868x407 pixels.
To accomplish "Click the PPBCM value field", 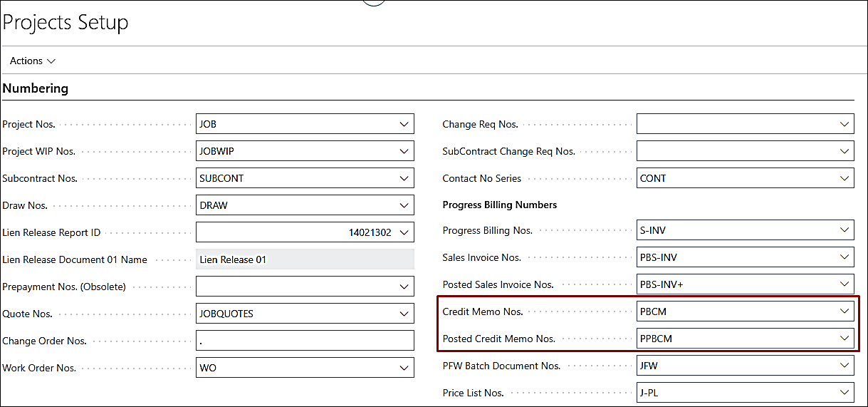I will coord(745,338).
